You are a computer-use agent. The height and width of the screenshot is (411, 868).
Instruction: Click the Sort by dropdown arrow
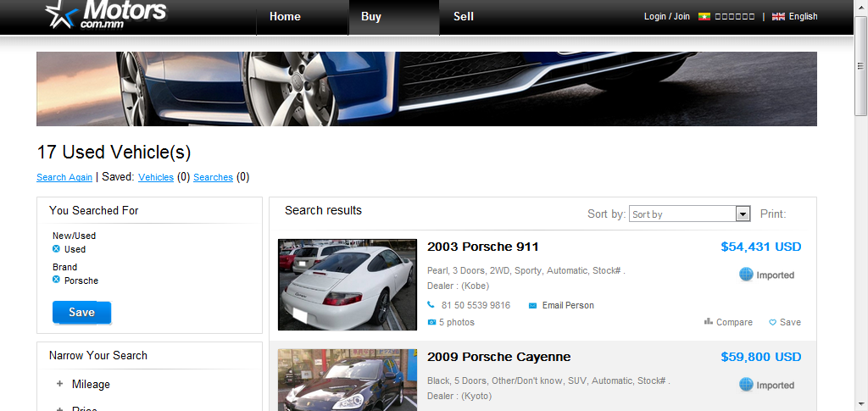coord(743,214)
